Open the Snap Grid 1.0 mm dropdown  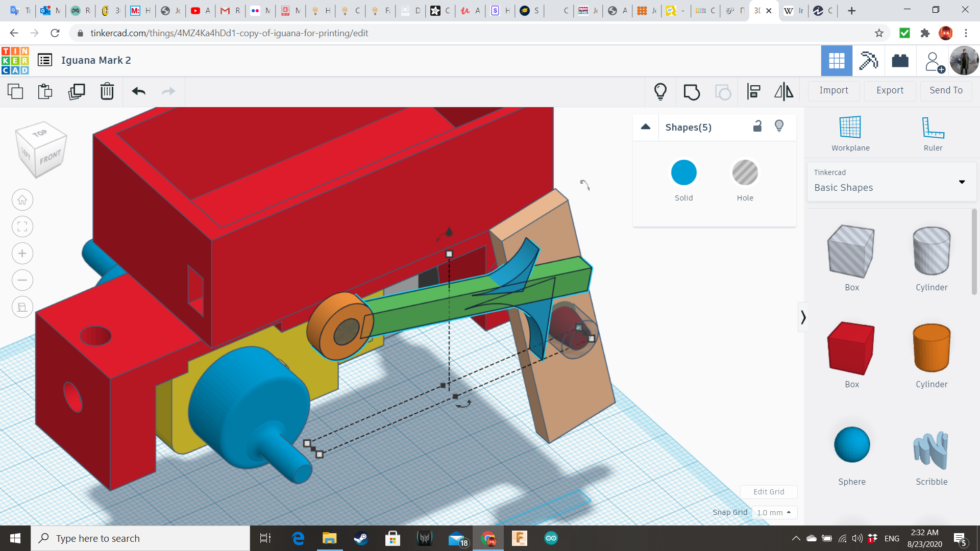(774, 512)
